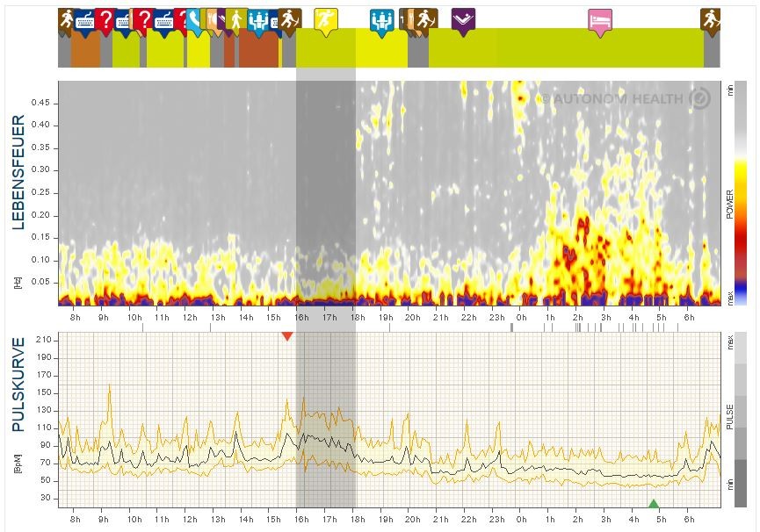This screenshot has height=532, width=760.
Task: Click the POWER color scale bar
Action: coord(740,193)
